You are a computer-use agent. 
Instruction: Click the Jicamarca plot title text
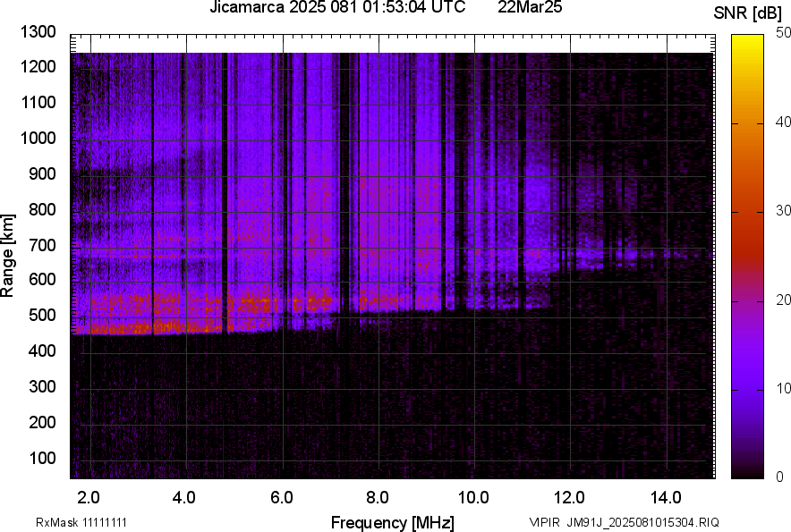point(336,8)
